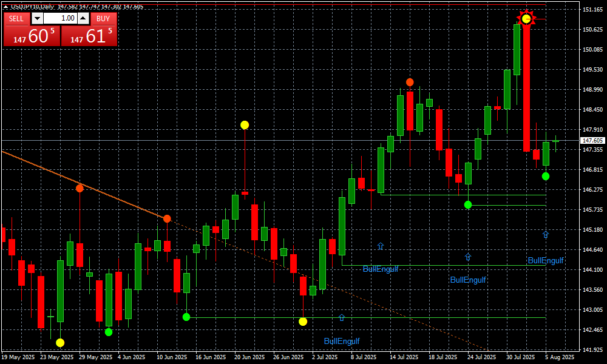The height and width of the screenshot is (364, 607).
Task: Select the green dot near 24 Jul low
Action: (x=468, y=204)
